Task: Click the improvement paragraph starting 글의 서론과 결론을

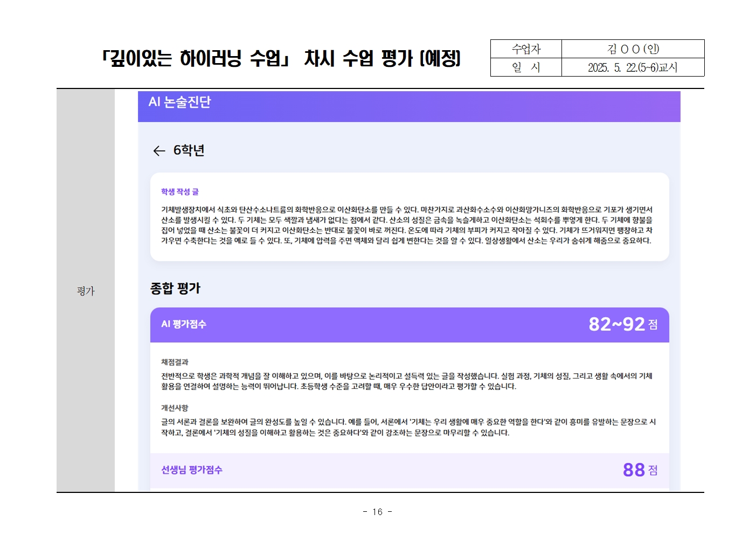Action: point(408,427)
